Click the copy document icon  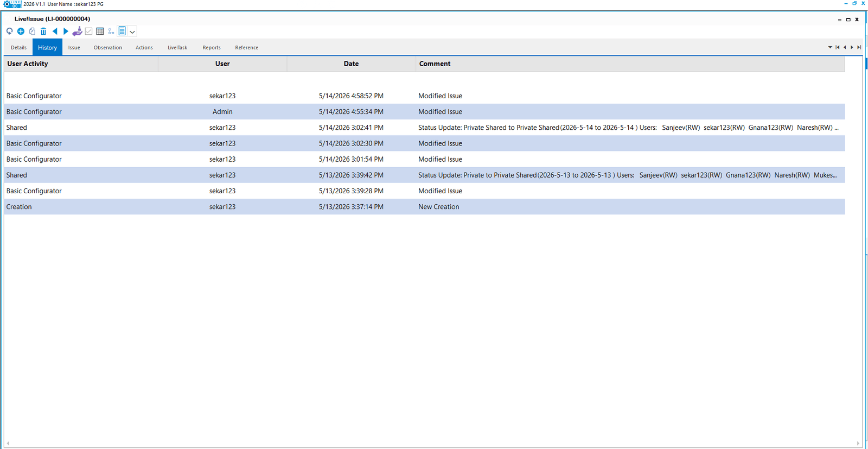tap(32, 31)
